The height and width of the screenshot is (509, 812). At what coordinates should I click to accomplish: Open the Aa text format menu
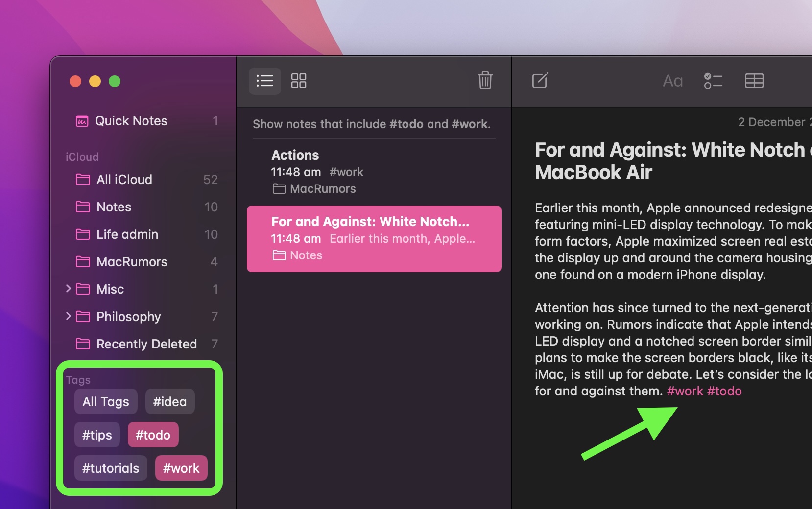672,81
